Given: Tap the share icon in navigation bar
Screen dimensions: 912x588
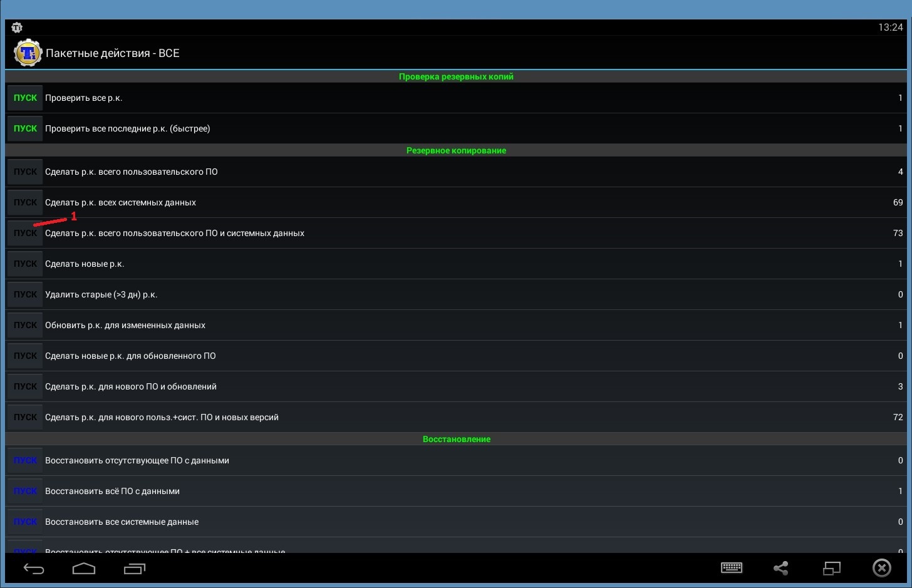Looking at the screenshot, I should tap(780, 568).
